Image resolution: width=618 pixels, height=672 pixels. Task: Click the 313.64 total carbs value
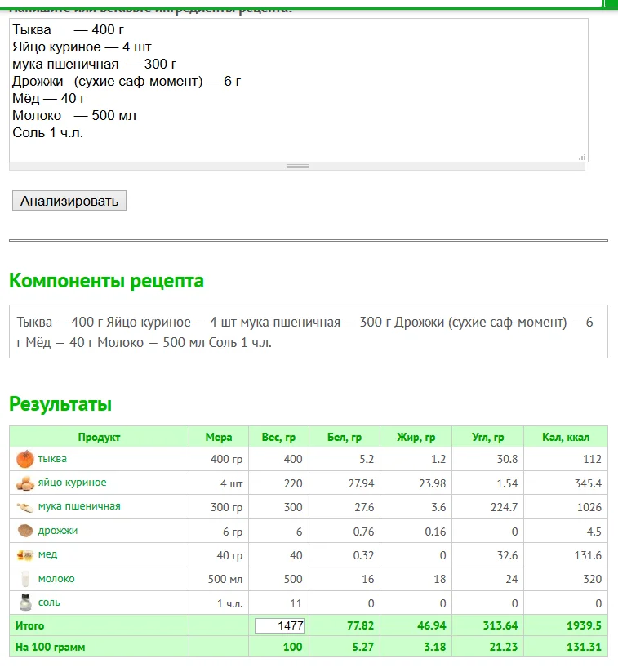click(x=500, y=625)
